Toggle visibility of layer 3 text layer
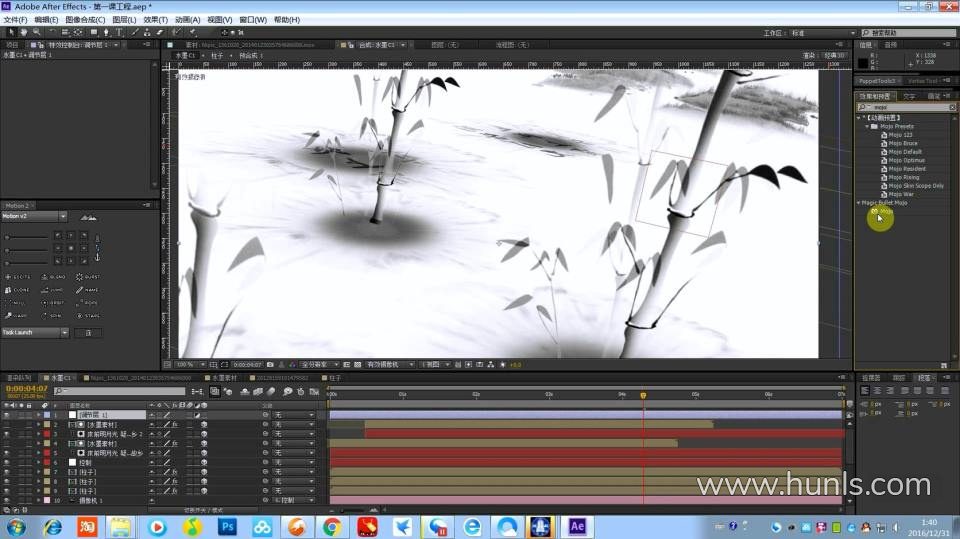Screen dimensions: 960x539 pos(6,434)
